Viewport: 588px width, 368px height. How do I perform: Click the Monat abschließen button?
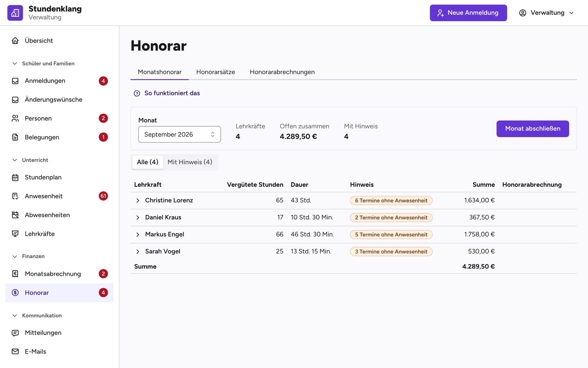click(532, 129)
